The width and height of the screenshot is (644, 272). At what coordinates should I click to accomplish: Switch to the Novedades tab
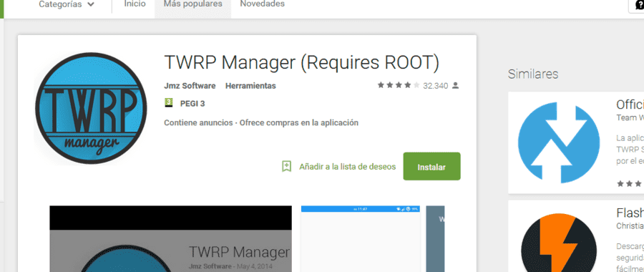click(262, 4)
